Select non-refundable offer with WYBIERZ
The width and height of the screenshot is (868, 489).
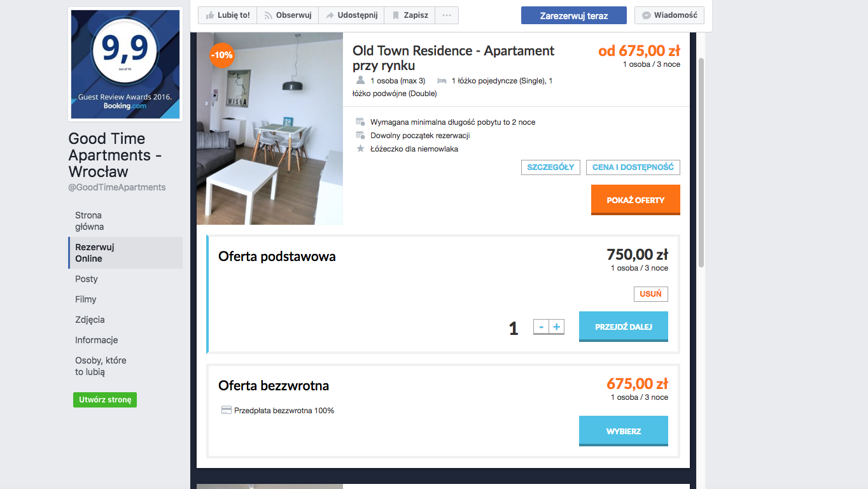(x=624, y=431)
